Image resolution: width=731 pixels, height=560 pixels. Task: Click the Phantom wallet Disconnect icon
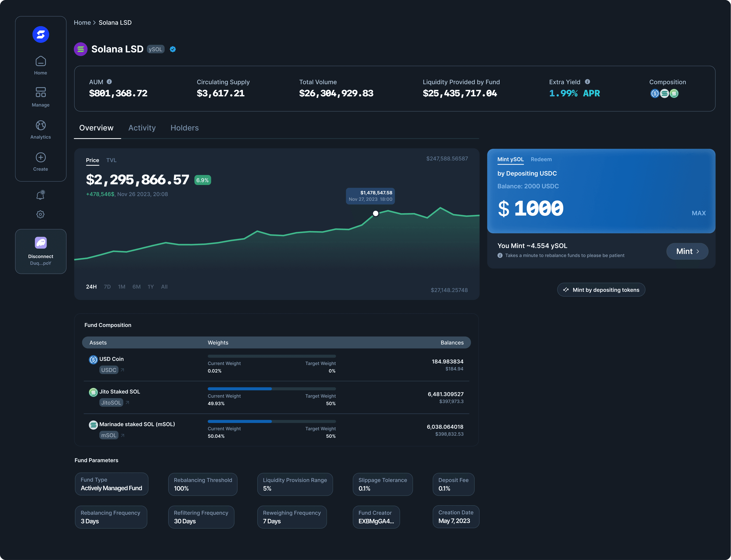click(40, 243)
